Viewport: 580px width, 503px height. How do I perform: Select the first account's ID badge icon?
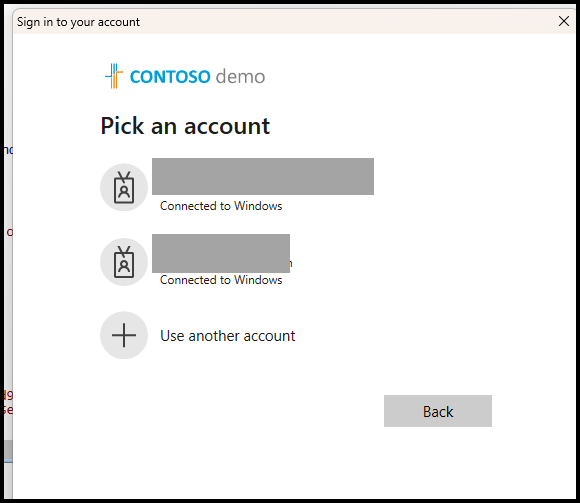pos(124,188)
